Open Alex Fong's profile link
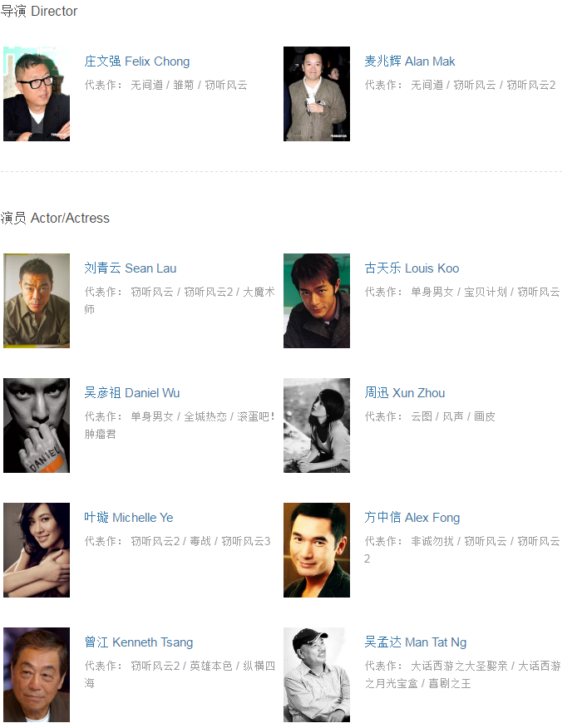Viewport: 582px width, 728px height. (x=412, y=518)
